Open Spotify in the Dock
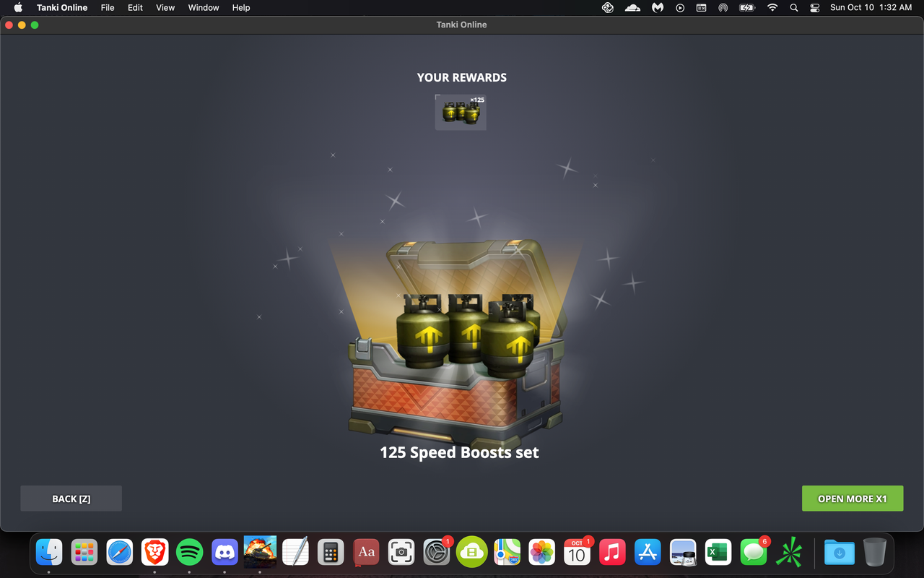The height and width of the screenshot is (578, 924). (x=190, y=553)
